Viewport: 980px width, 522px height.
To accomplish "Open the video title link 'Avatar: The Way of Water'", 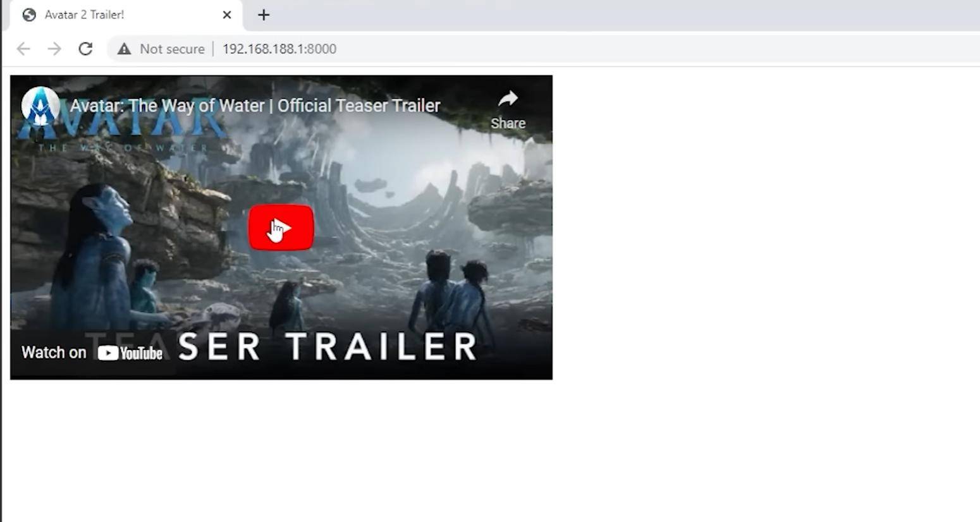I will (255, 106).
